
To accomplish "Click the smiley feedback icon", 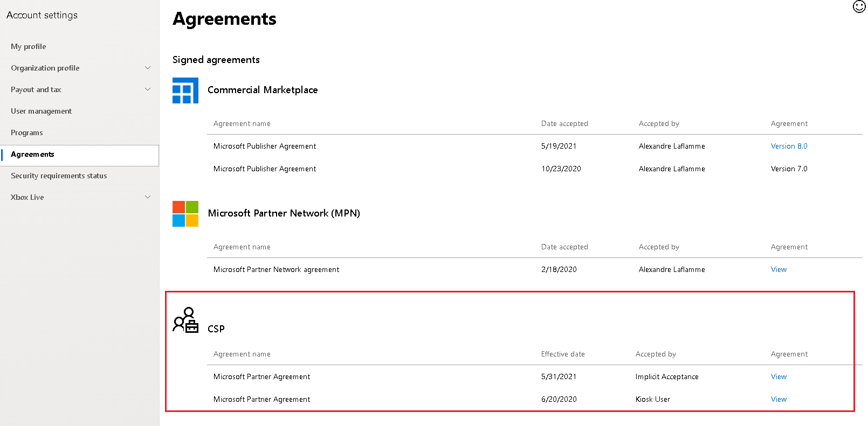I will point(859,6).
